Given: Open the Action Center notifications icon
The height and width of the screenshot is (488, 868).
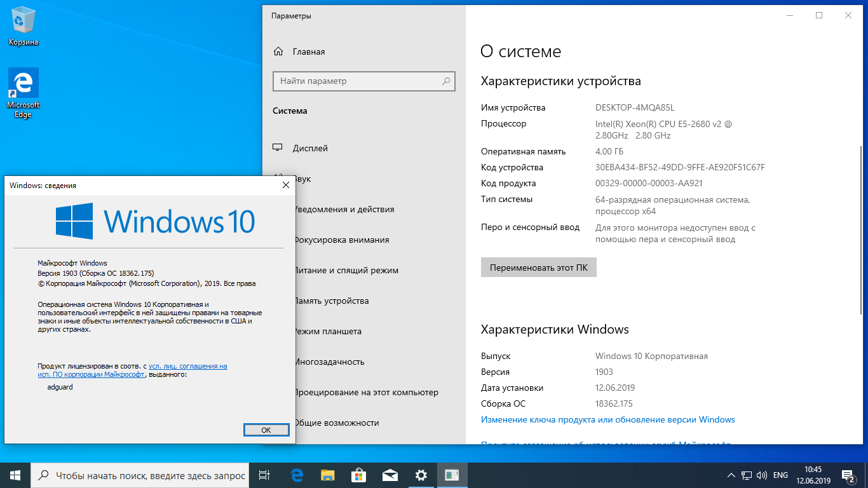Looking at the screenshot, I should (848, 475).
